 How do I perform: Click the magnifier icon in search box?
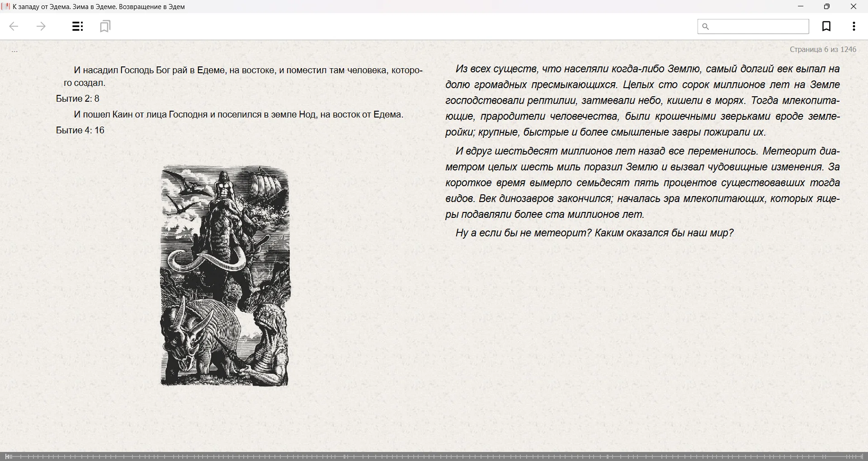pyautogui.click(x=706, y=27)
